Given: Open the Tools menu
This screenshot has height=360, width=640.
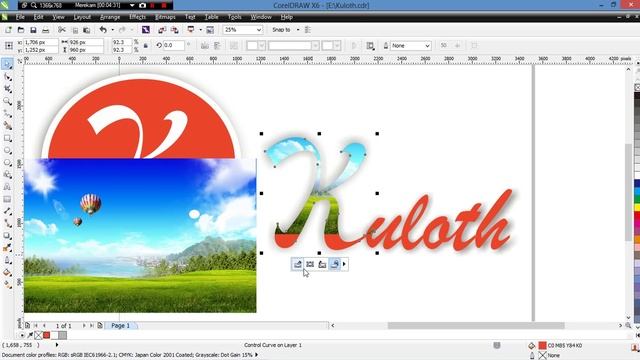Looking at the screenshot, I should point(235,17).
